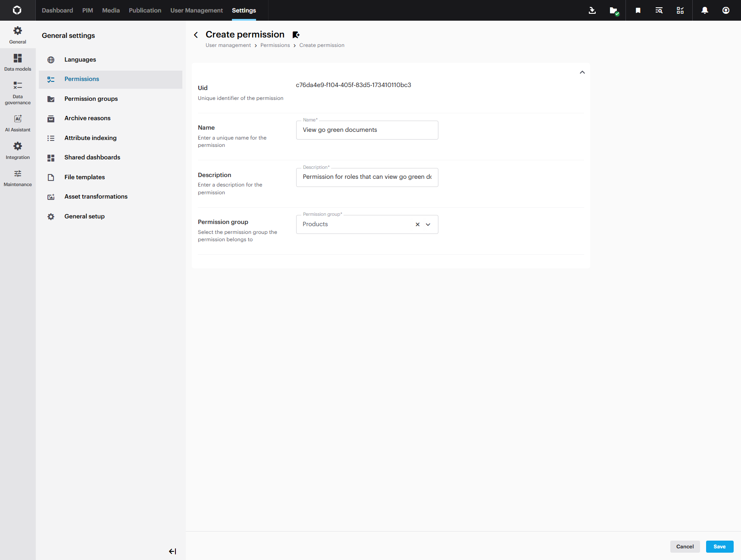Open Data governance in the sidebar
The width and height of the screenshot is (741, 560).
click(x=18, y=93)
